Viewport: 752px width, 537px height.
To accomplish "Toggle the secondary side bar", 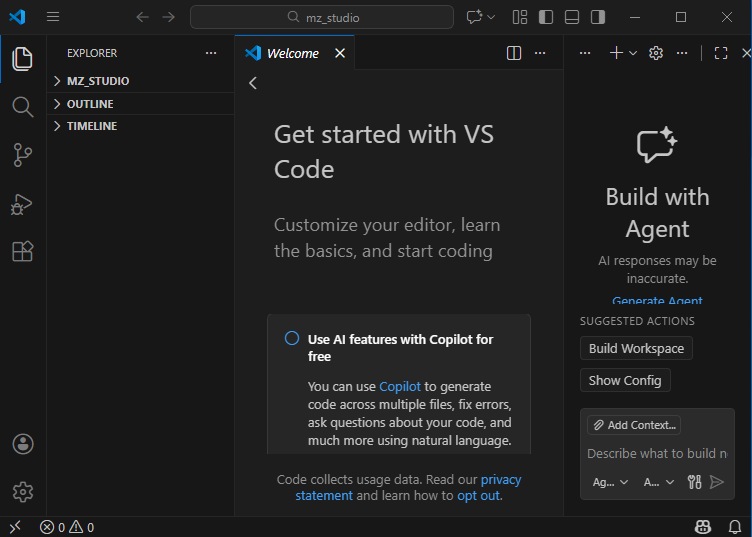I will (x=598, y=17).
